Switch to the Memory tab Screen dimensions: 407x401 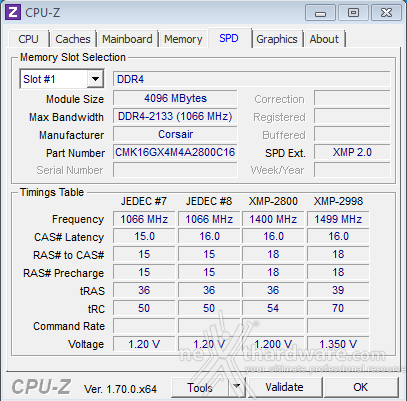tap(183, 39)
